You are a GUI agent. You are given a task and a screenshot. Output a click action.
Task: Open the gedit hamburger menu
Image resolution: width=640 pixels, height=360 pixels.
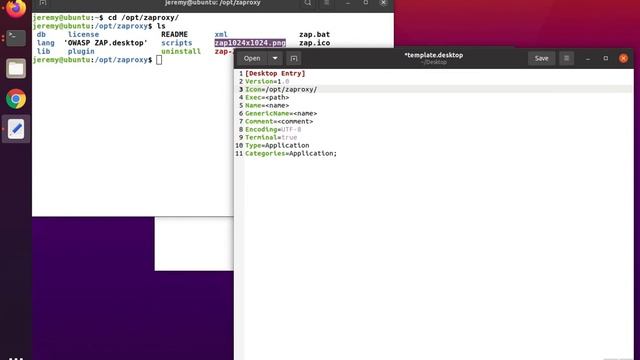pyautogui.click(x=567, y=58)
